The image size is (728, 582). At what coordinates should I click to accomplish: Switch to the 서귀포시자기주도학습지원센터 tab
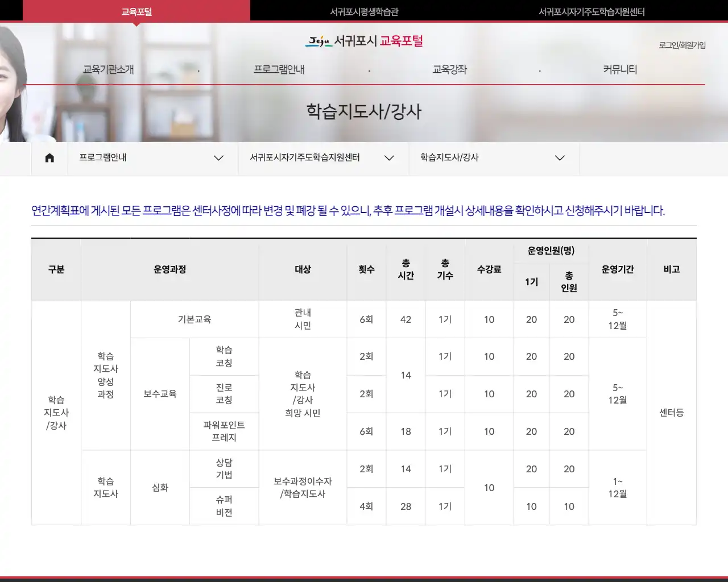click(x=591, y=10)
